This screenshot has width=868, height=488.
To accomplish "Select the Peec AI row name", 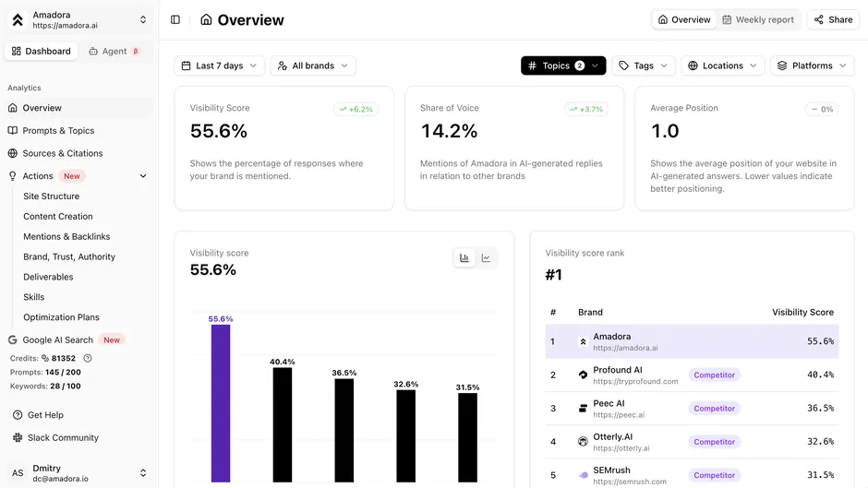I will pyautogui.click(x=609, y=403).
